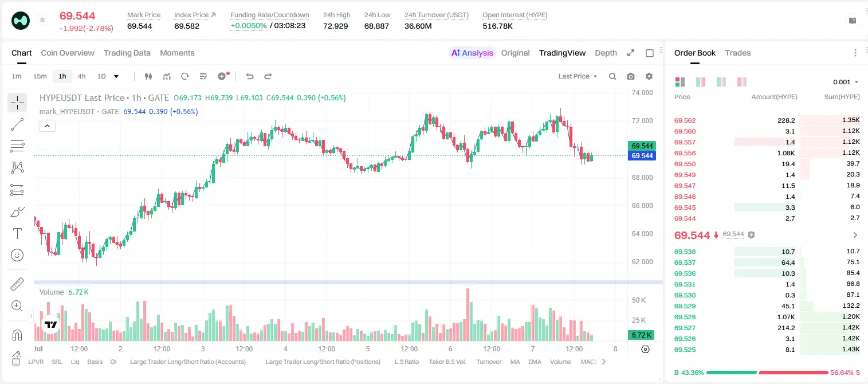Take a chart snapshot with camera icon
This screenshot has width=868, height=384.
point(631,76)
